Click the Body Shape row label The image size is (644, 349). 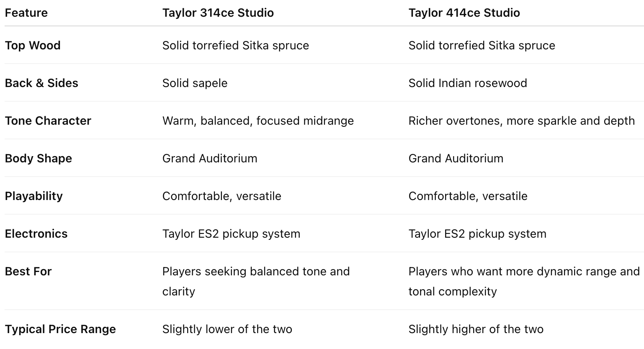tap(39, 159)
